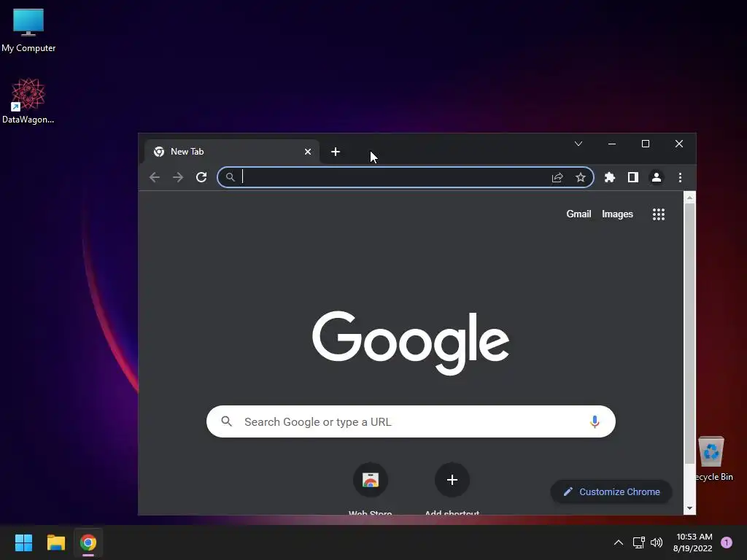
Task: Close the New Tab tab
Action: coord(308,152)
